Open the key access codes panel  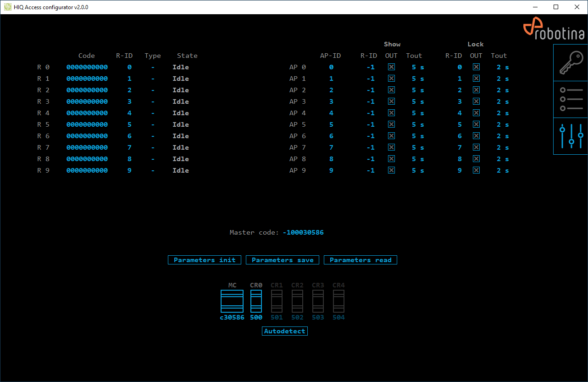click(x=571, y=63)
